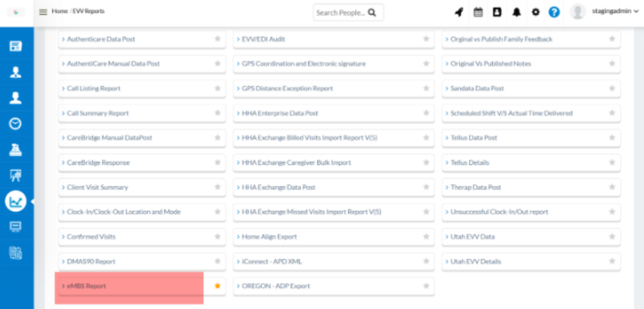Viewport: 644px width, 309px height.
Task: Click EVV Reports breadcrumb
Action: coord(89,11)
